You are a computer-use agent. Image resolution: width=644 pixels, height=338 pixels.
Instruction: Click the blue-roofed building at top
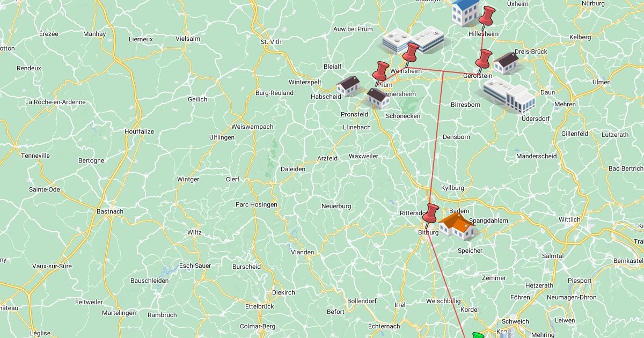[465, 12]
